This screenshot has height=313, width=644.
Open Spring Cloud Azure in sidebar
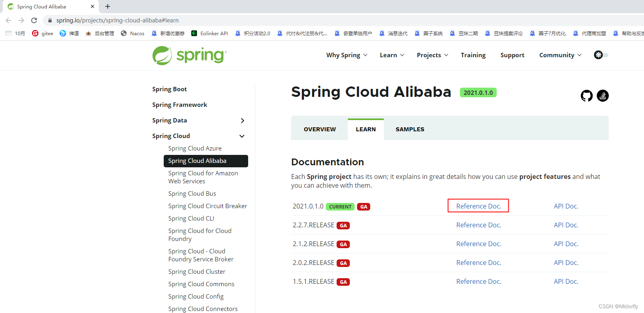195,148
